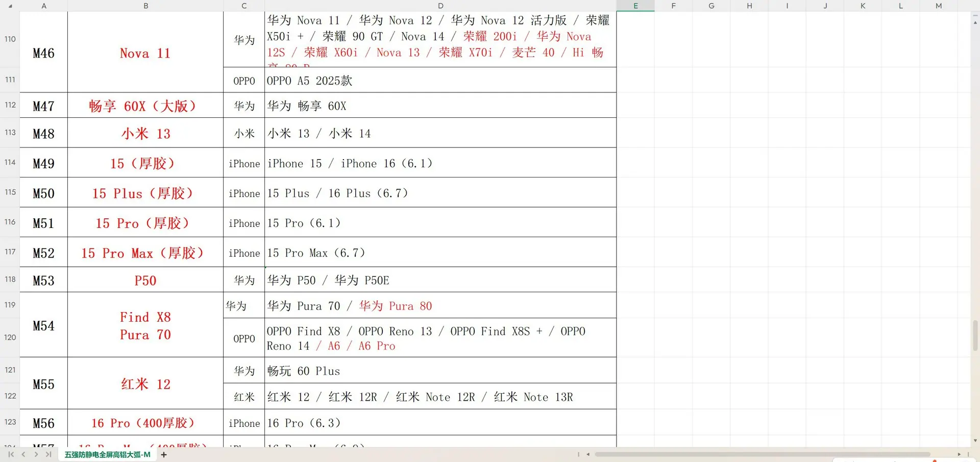Screen dimensions: 980x462
Task: Click the 15 Pro（厚胶）cell
Action: (x=145, y=222)
